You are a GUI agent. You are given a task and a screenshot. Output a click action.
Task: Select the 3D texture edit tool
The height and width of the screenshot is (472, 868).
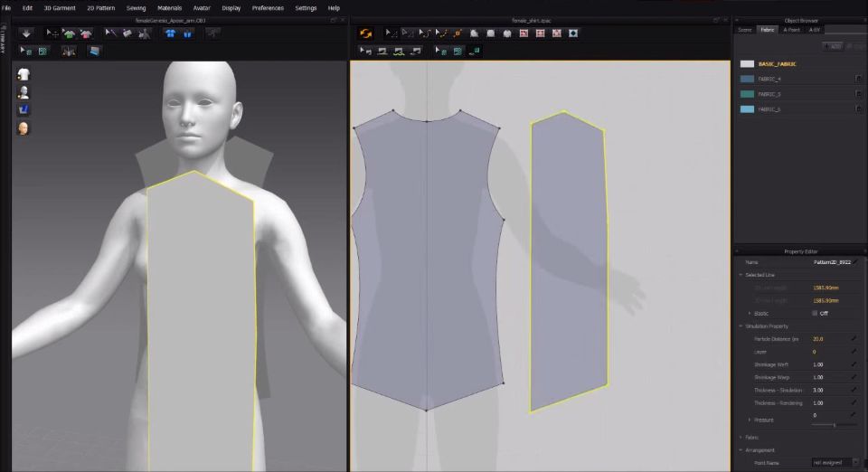click(x=26, y=51)
